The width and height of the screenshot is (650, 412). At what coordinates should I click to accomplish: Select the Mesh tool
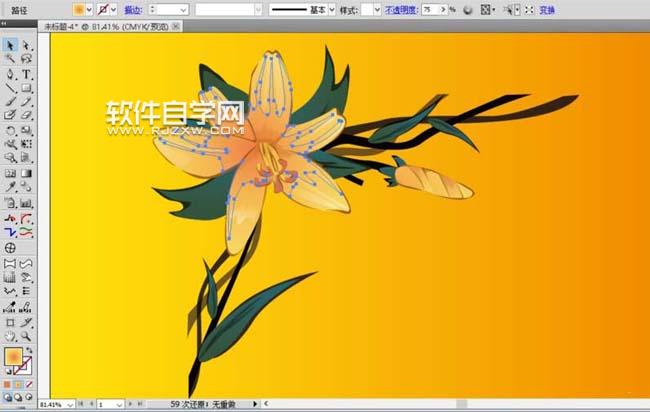(10, 173)
